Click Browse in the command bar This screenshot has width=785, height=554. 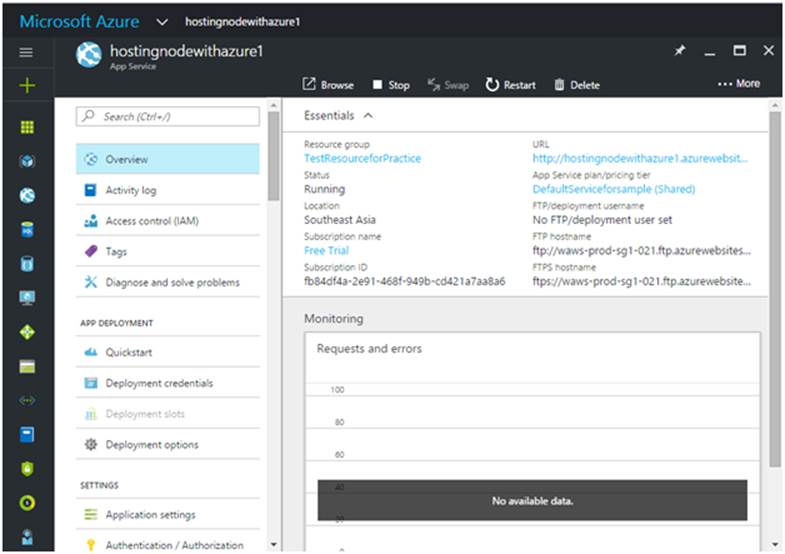coord(328,85)
